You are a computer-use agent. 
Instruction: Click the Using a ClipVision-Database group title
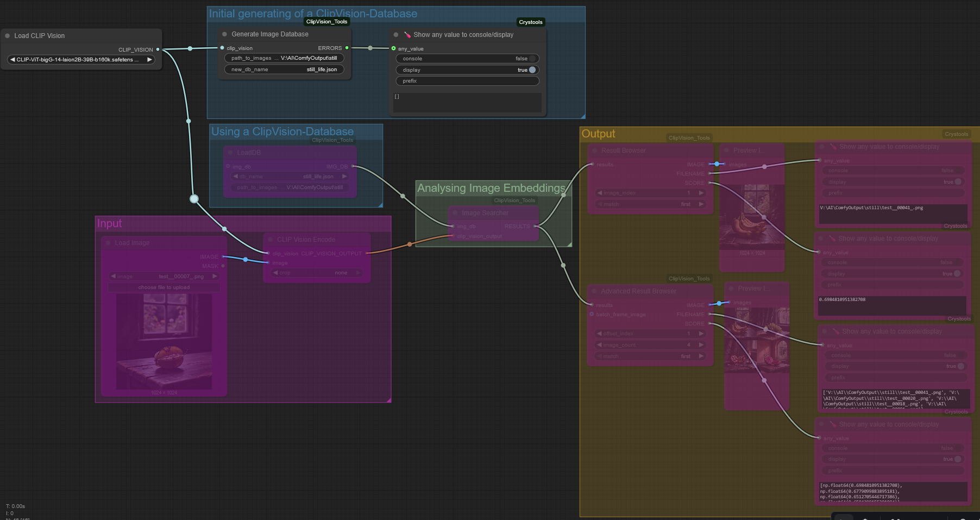tap(282, 131)
